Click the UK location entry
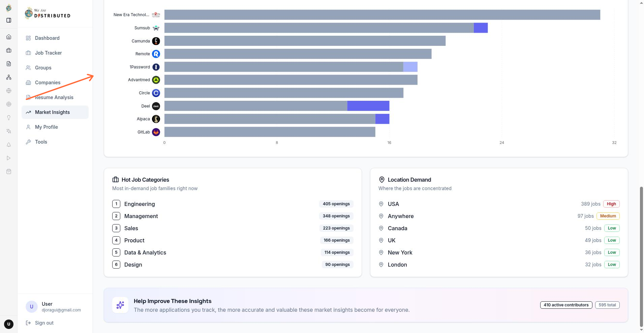The image size is (644, 333). [x=499, y=240]
